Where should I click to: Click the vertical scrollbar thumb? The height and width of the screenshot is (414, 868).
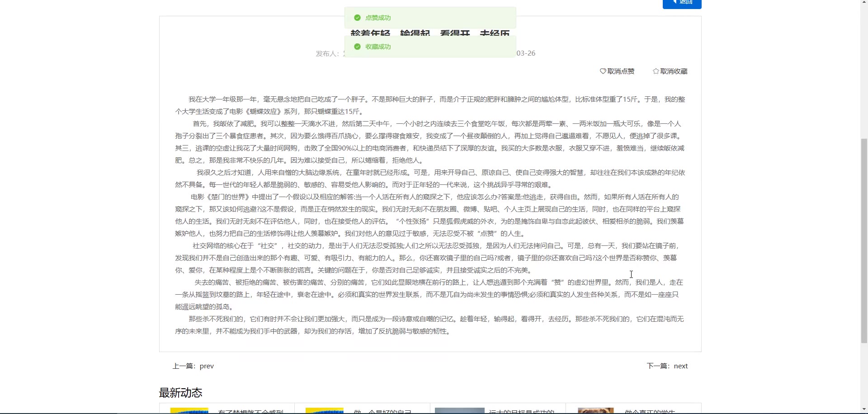864,240
